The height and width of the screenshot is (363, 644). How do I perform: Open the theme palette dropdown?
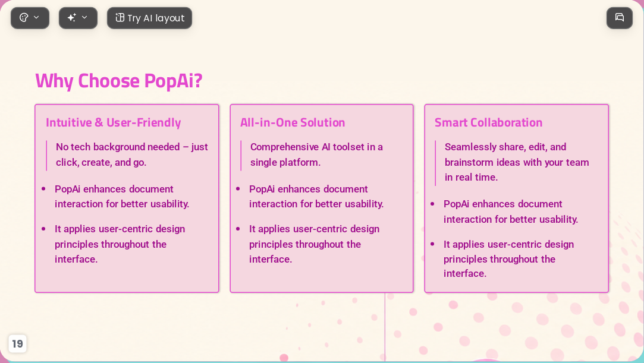[x=30, y=18]
